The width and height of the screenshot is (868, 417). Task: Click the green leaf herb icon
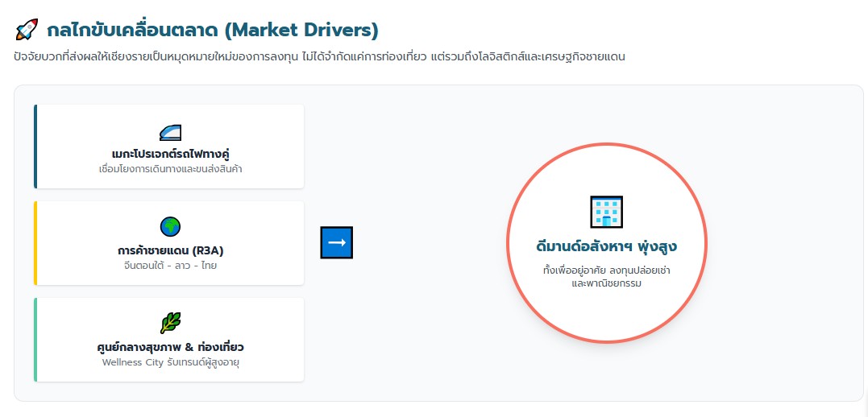click(170, 324)
